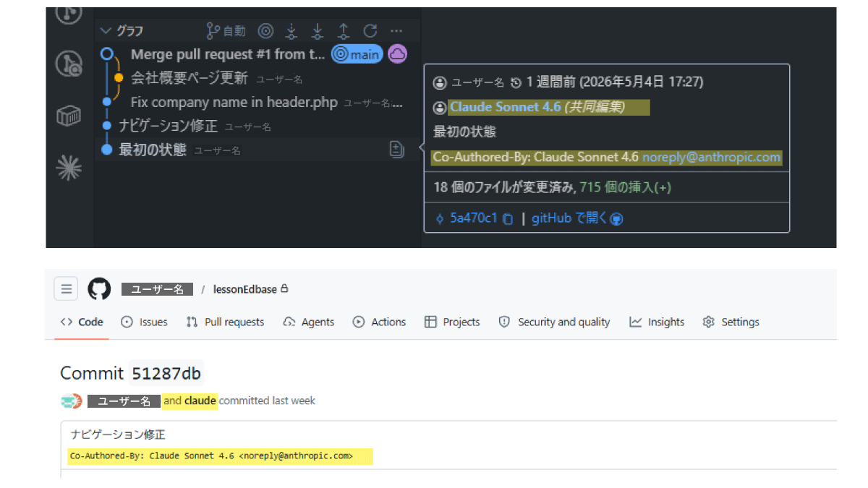868x488 pixels.
Task: Open the Claude starburst icon in activity bar
Action: (69, 168)
